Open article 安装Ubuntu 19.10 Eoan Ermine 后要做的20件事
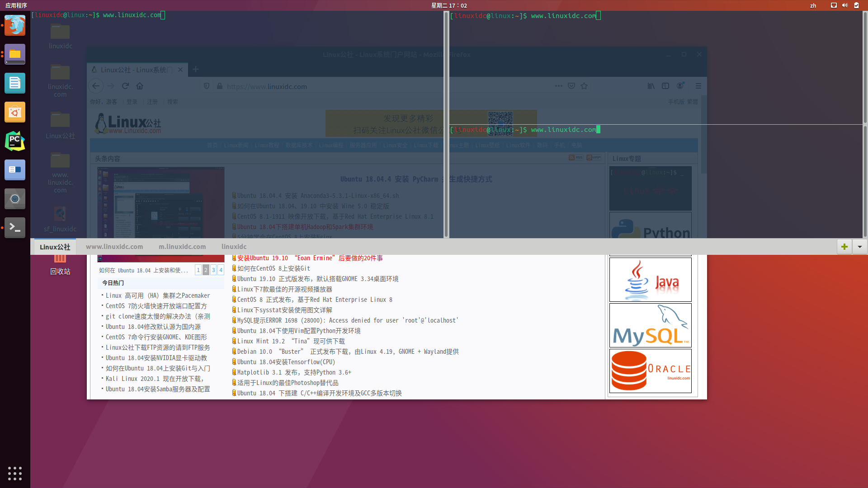The height and width of the screenshot is (488, 868). click(310, 258)
